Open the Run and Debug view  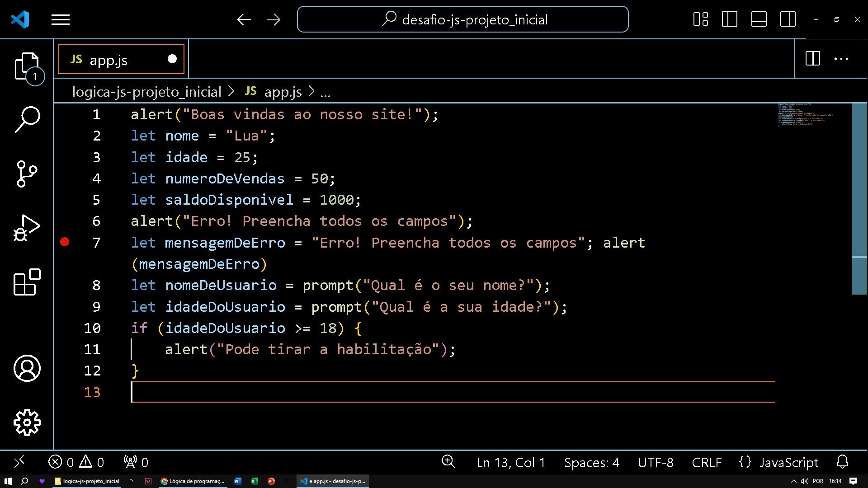[27, 227]
